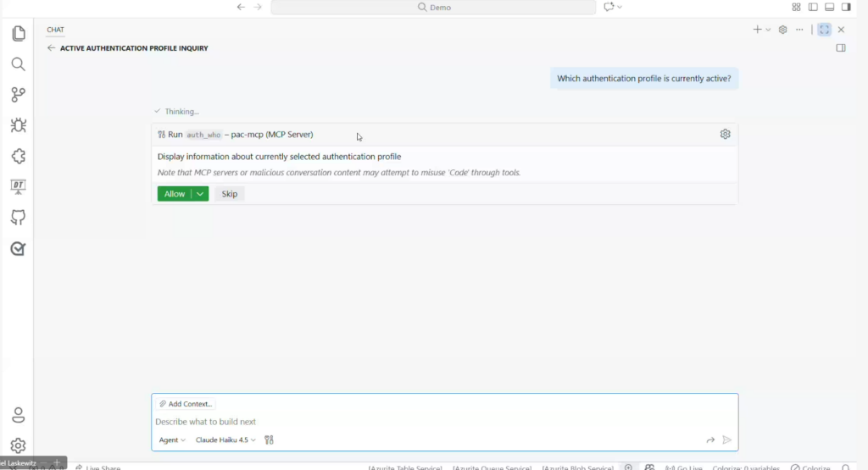This screenshot has height=470, width=868.
Task: Click Live Share in status bar
Action: click(98, 467)
